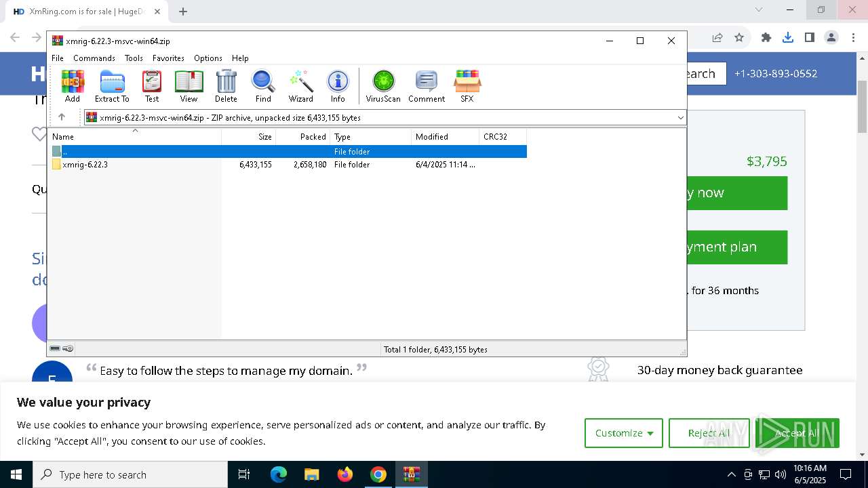The image size is (868, 488).
Task: Click WinRAR taskbar icon
Action: [x=412, y=474]
